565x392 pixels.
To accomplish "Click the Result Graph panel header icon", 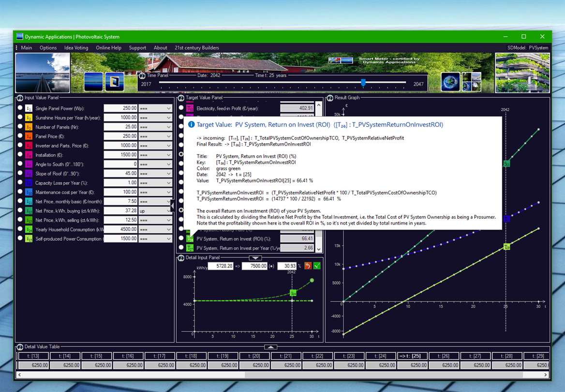I will pos(330,98).
